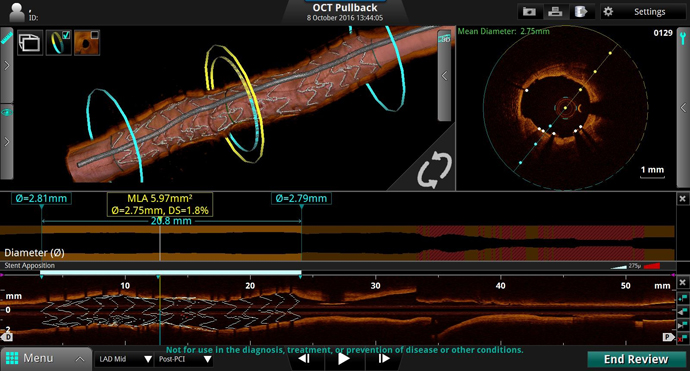Click the patient profile icon
This screenshot has height=371, width=690.
coord(17,12)
